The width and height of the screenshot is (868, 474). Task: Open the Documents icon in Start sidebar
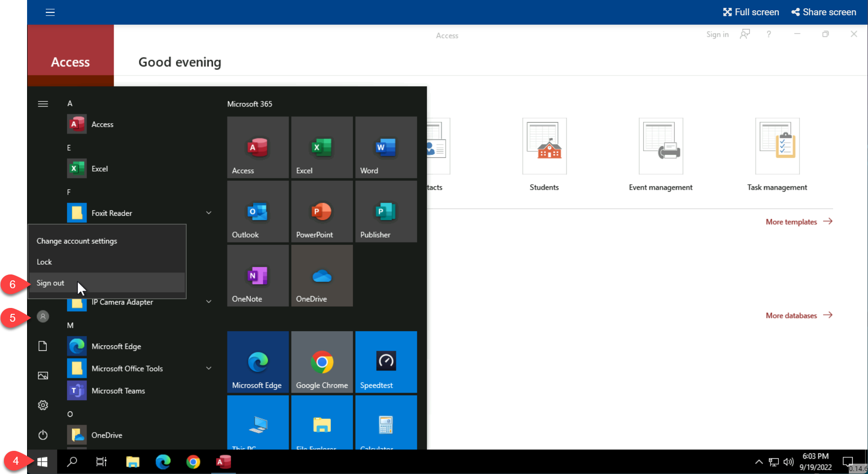click(x=43, y=346)
